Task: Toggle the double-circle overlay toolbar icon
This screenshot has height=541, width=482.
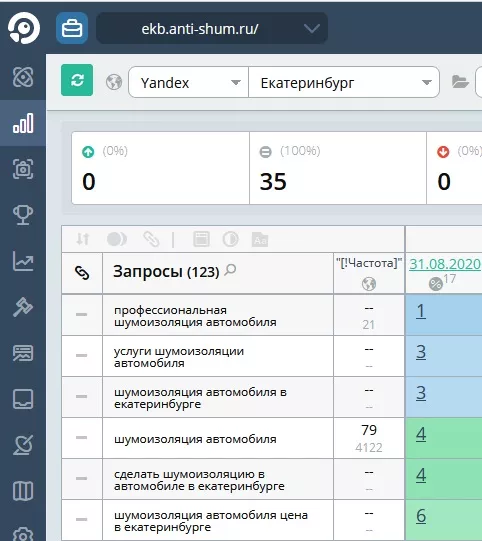Action: (x=117, y=239)
